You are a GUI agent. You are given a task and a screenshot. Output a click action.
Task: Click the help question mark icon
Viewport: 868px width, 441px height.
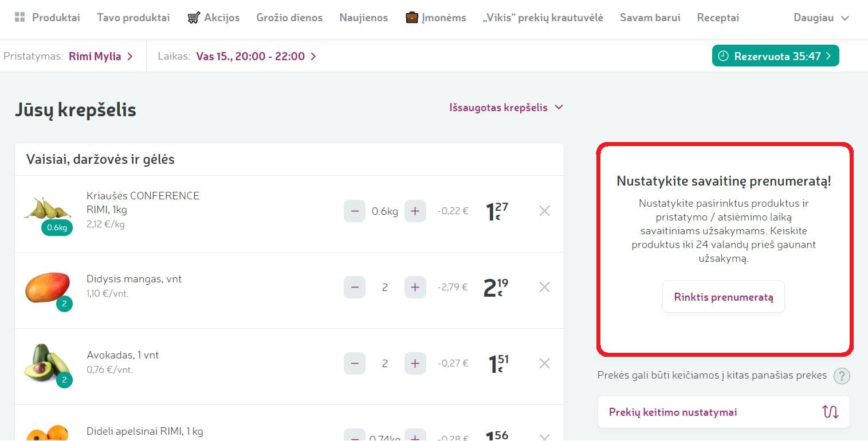[841, 376]
